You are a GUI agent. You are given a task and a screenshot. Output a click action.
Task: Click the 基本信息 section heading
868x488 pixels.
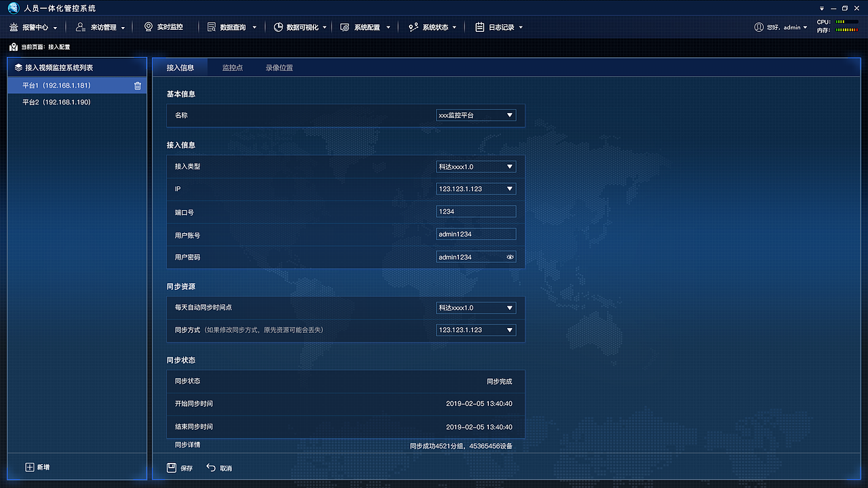point(181,94)
